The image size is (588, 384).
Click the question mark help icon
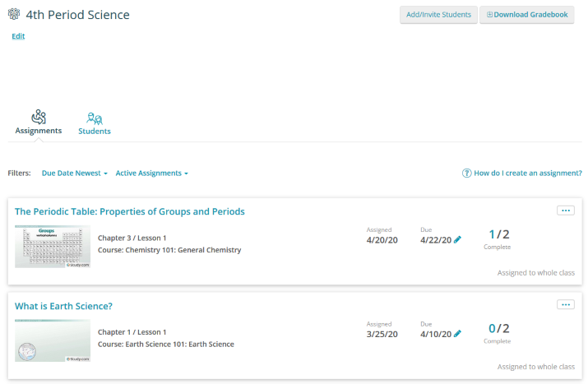pos(467,173)
